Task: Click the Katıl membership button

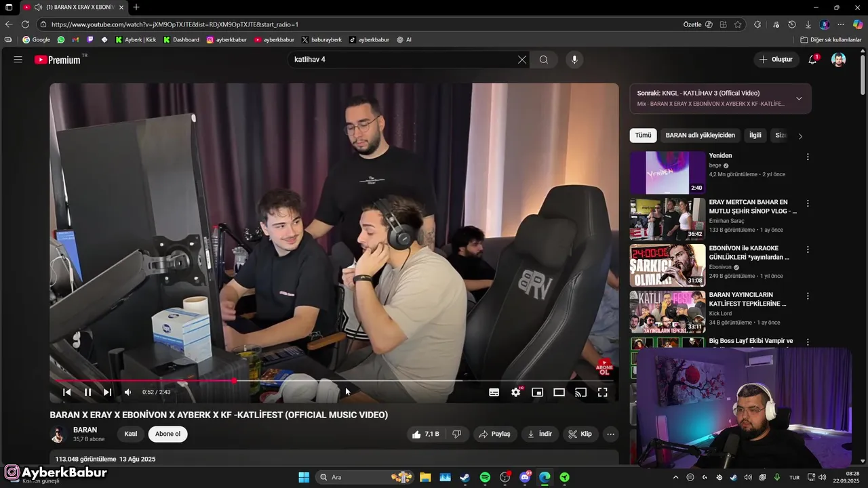Action: pos(131,434)
